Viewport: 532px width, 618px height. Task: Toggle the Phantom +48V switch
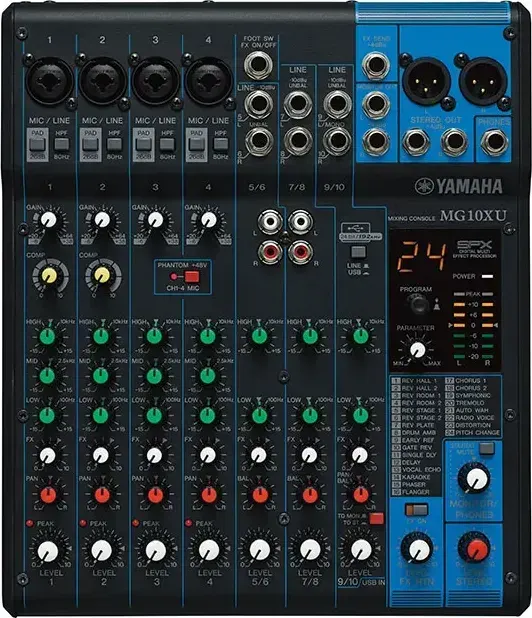click(x=192, y=277)
